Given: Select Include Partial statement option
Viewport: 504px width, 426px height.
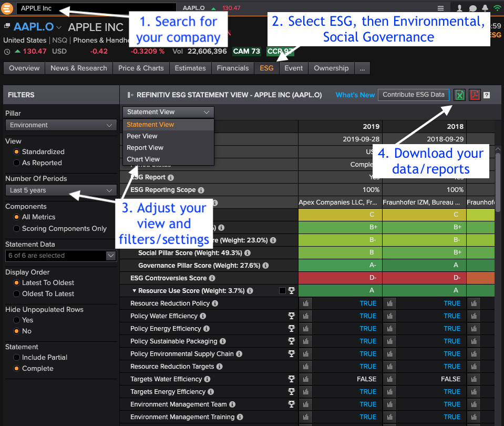Looking at the screenshot, I should point(16,358).
